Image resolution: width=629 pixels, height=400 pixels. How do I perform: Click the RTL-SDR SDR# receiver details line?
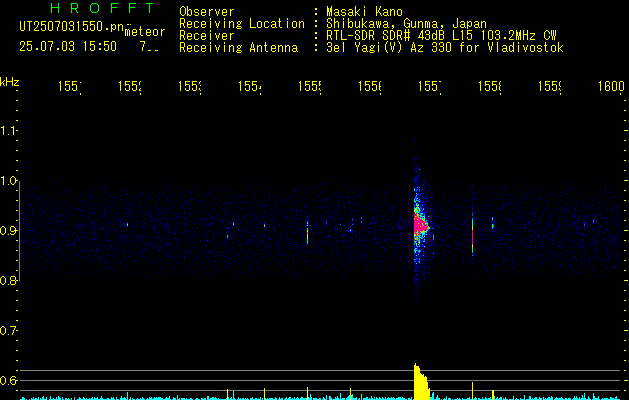pos(441,36)
